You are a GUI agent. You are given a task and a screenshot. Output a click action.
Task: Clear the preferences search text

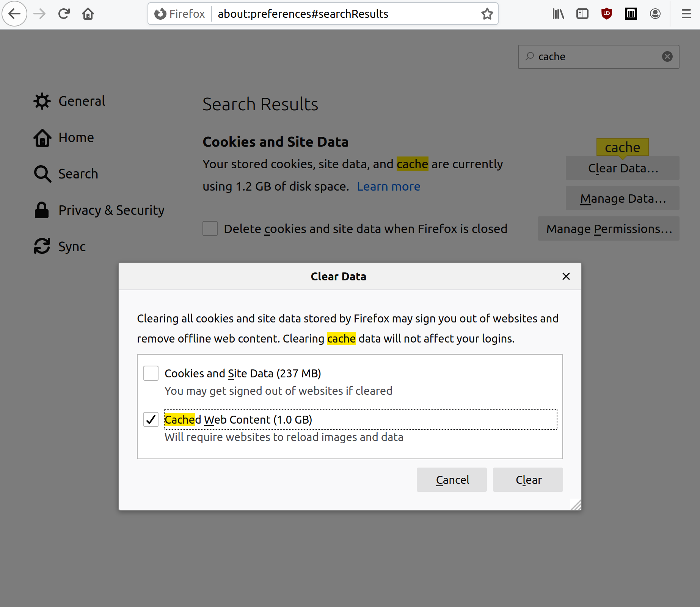[x=667, y=56]
